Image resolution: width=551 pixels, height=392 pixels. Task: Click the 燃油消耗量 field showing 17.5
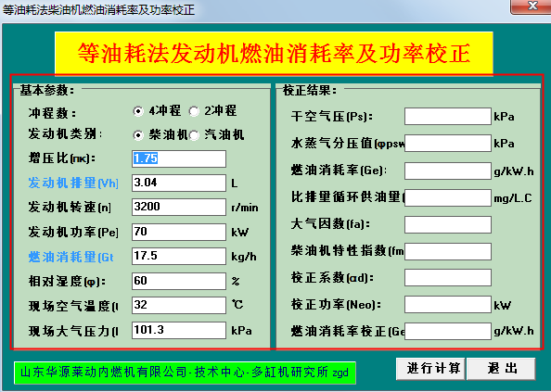(x=179, y=256)
